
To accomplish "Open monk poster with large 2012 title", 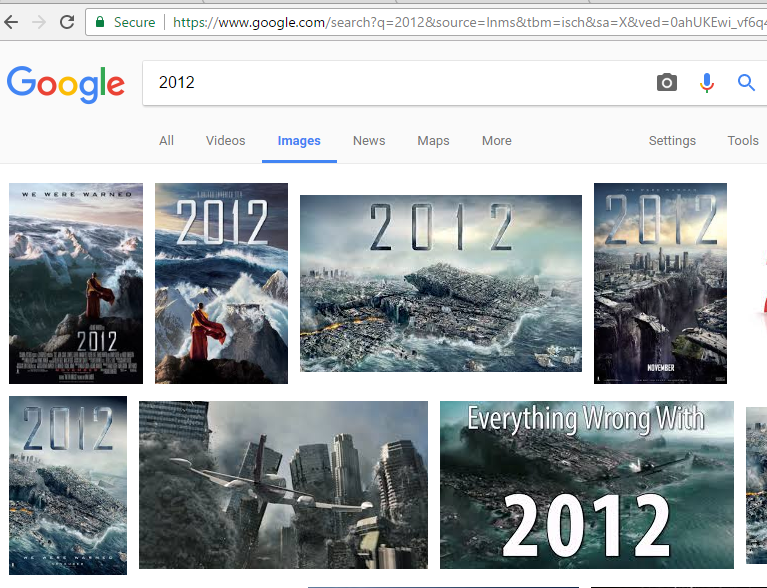I will [x=221, y=283].
